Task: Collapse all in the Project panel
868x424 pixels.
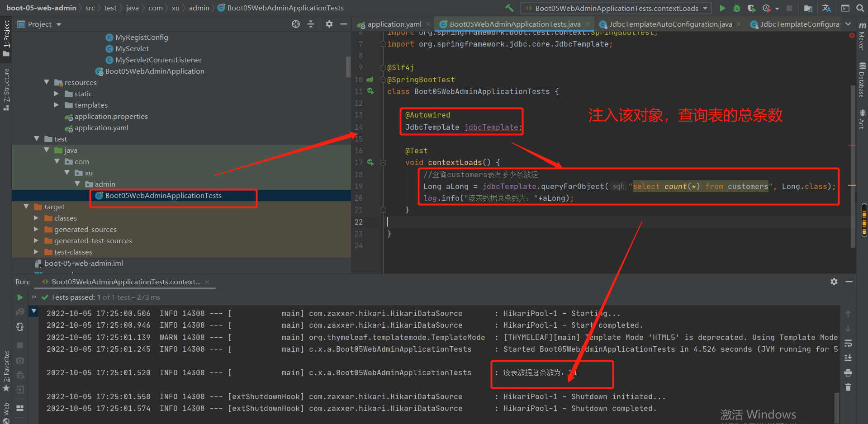Action: [x=311, y=24]
